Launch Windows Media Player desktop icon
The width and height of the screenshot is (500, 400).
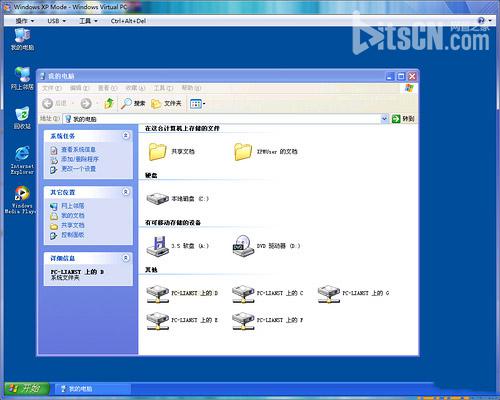[x=21, y=199]
